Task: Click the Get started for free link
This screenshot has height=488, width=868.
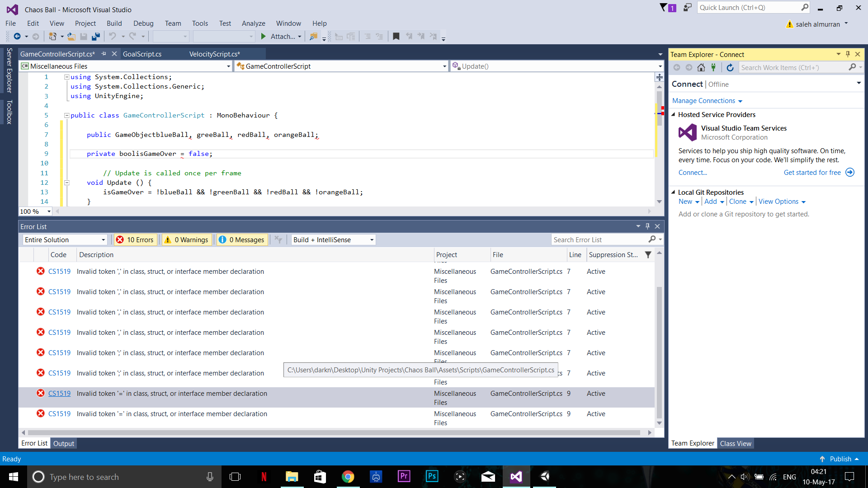Action: [x=814, y=172]
